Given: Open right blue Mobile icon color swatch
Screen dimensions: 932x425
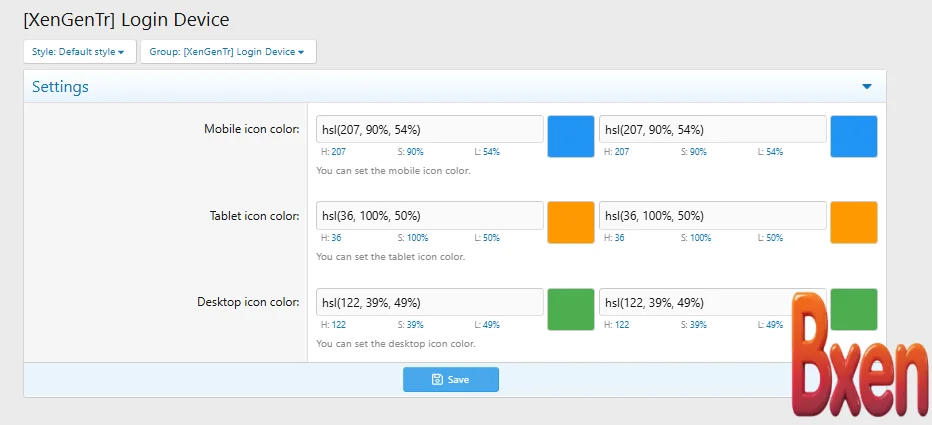Looking at the screenshot, I should pos(854,137).
